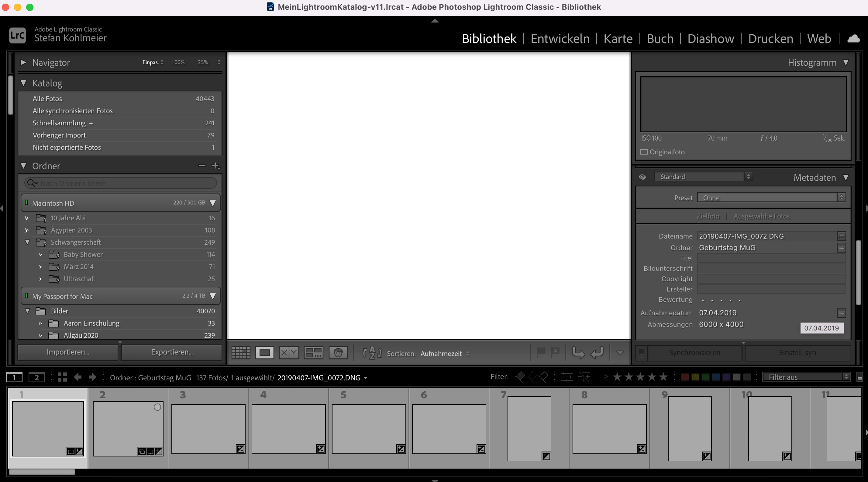Toggle the metadata eye visibility icon

pos(642,177)
